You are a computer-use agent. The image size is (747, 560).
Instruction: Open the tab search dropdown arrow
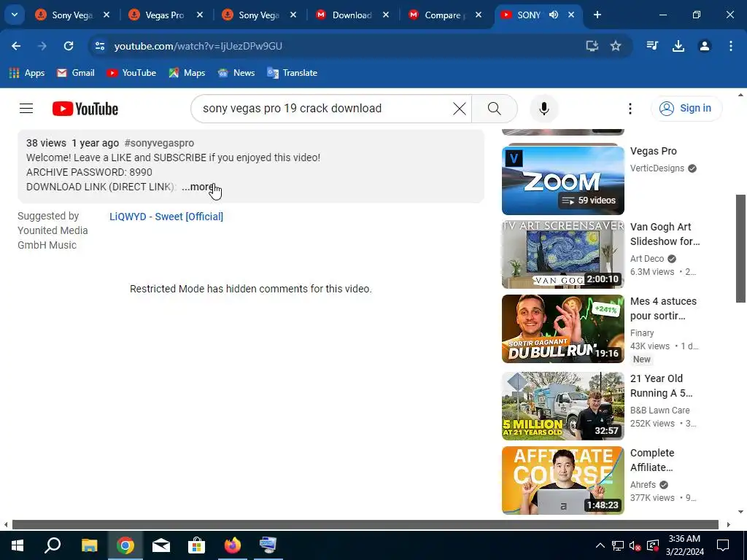point(15,15)
